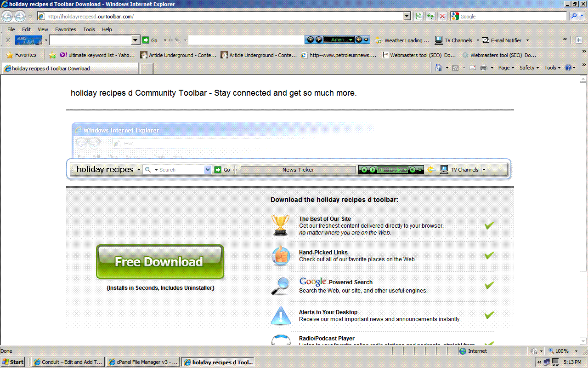Click the add to favorites bar icon

(52, 55)
